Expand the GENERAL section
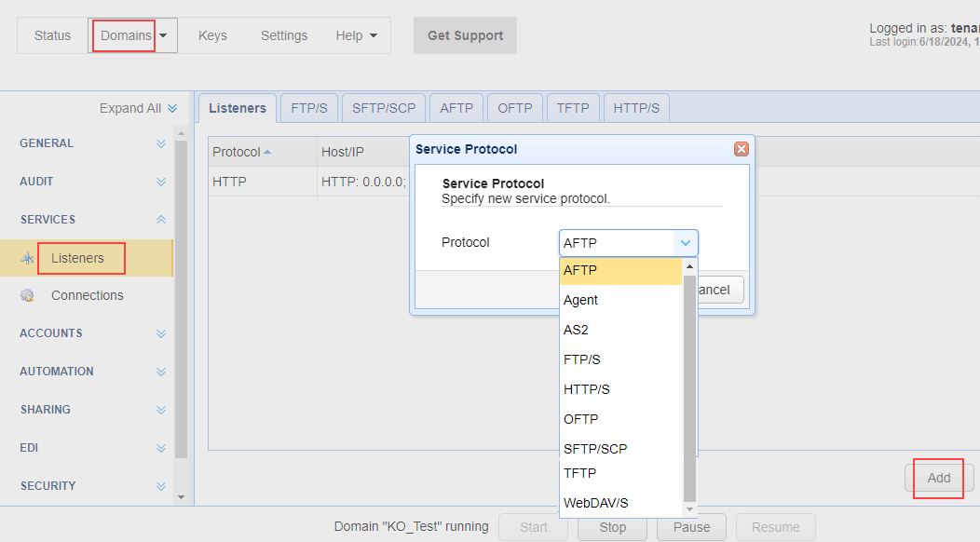The width and height of the screenshot is (980, 542). pos(160,143)
